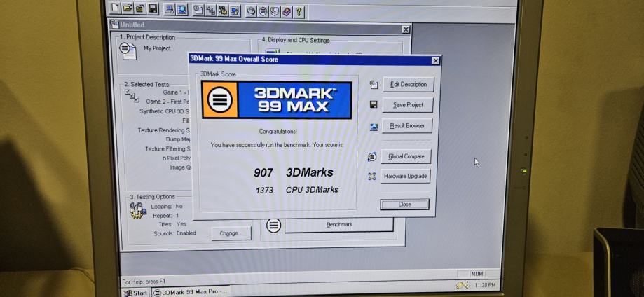Open the Edit Description button
Screen dimensions: 644x297
tap(409, 85)
